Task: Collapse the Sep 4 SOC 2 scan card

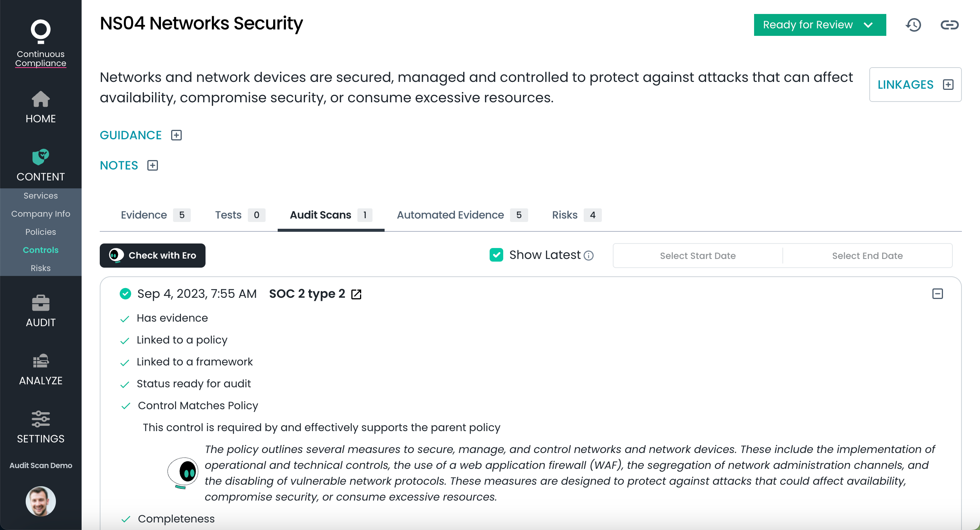Action: tap(937, 294)
